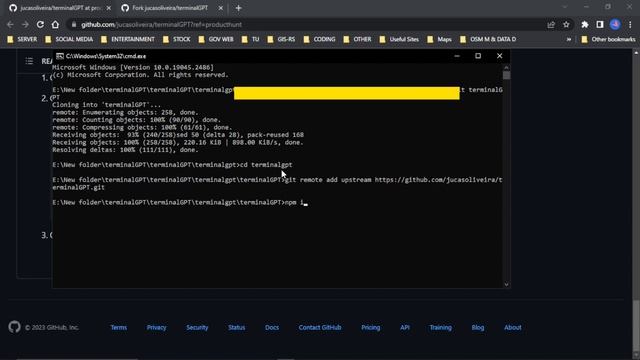The width and height of the screenshot is (640, 360).
Task: Open the API footer link
Action: coord(405,327)
